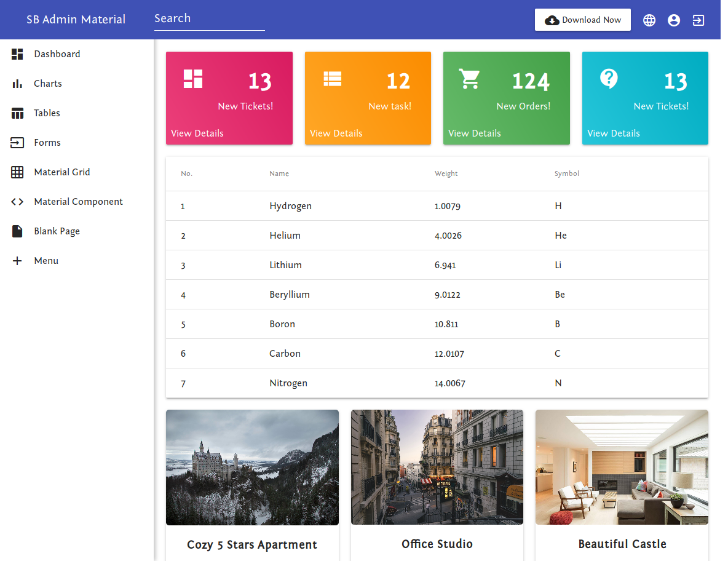Click the Download Now button
This screenshot has width=728, height=561.
[x=582, y=20]
